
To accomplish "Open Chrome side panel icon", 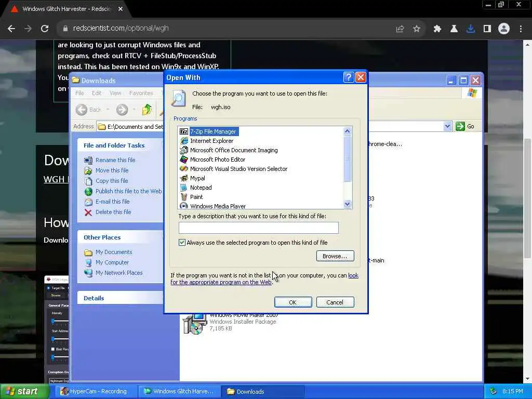I will 487,29.
